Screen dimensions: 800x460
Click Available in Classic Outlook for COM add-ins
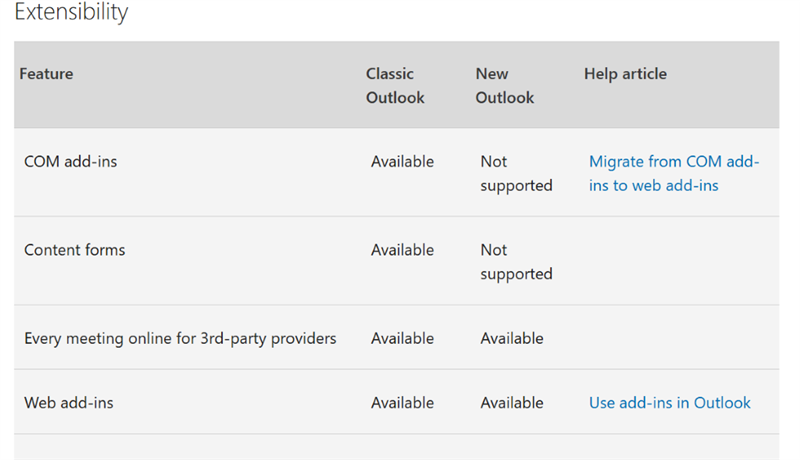point(403,162)
